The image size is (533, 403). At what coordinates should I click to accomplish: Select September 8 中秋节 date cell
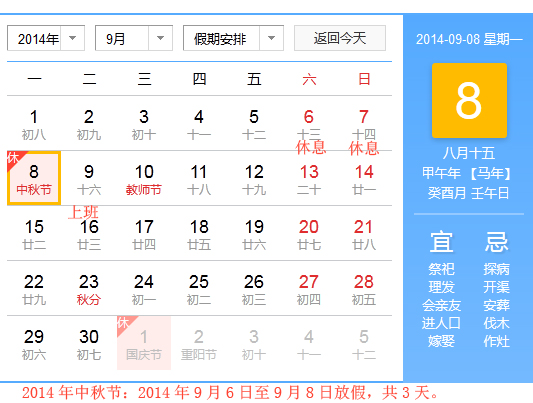tap(34, 178)
